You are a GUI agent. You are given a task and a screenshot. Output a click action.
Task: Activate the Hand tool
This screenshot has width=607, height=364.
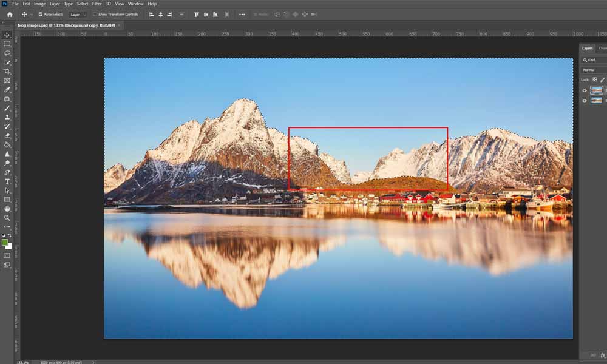coord(7,208)
